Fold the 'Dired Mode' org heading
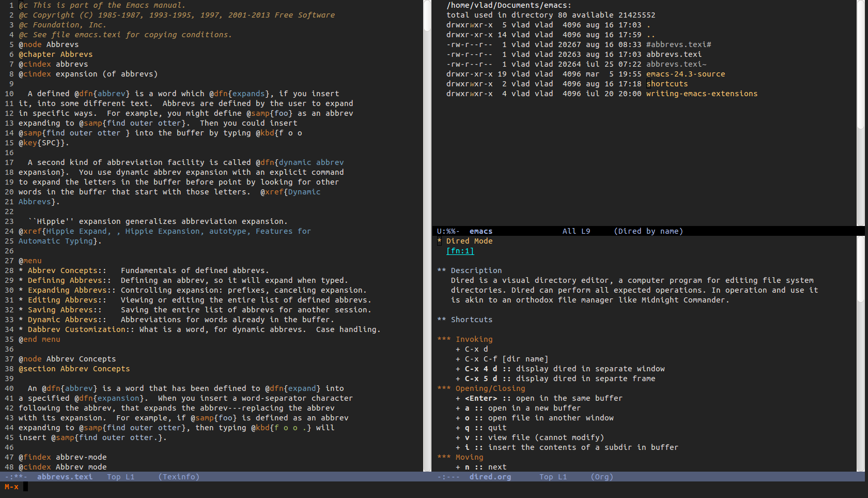The image size is (868, 498). point(465,241)
